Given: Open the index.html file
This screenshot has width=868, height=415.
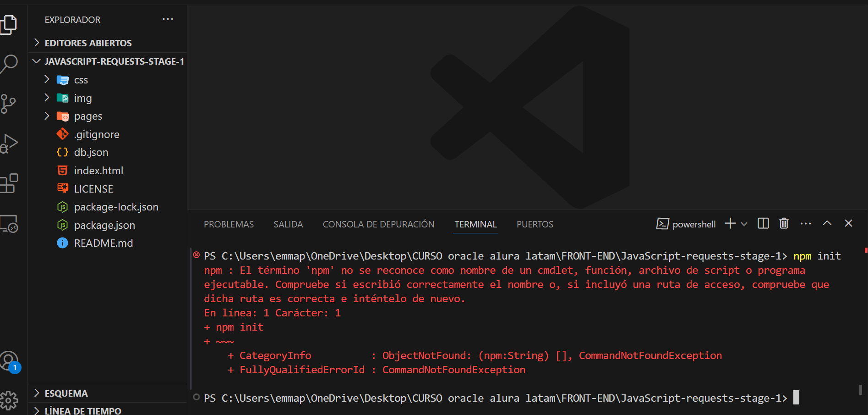Looking at the screenshot, I should 107,171.
